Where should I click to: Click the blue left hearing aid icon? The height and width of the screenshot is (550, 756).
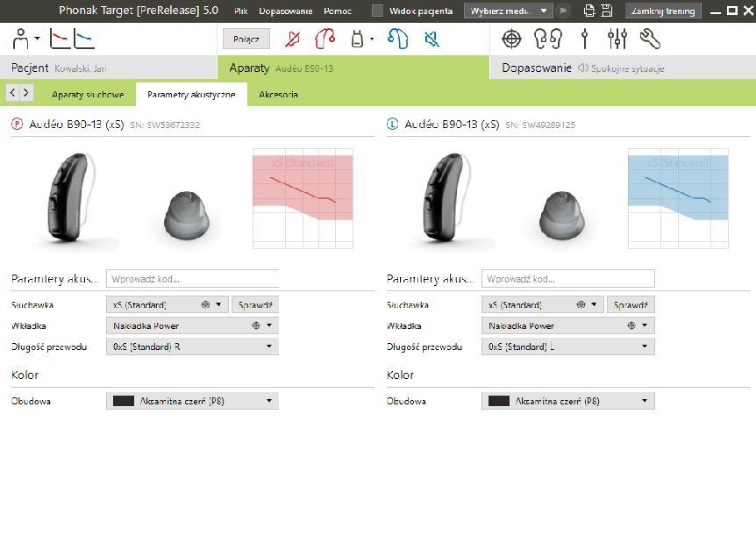click(x=398, y=39)
